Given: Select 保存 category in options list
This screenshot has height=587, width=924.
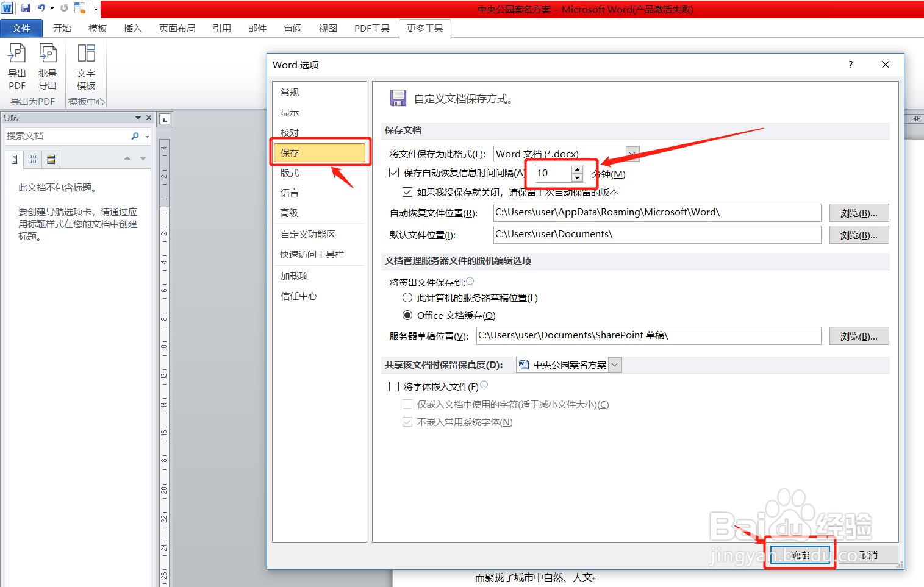Looking at the screenshot, I should [x=319, y=153].
